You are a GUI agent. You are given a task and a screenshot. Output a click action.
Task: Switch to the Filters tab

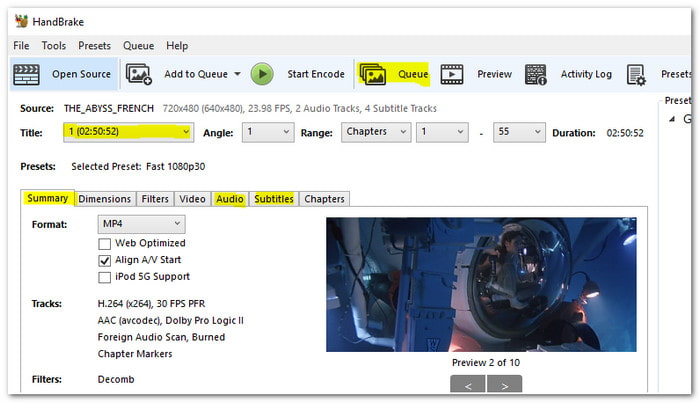pos(155,199)
